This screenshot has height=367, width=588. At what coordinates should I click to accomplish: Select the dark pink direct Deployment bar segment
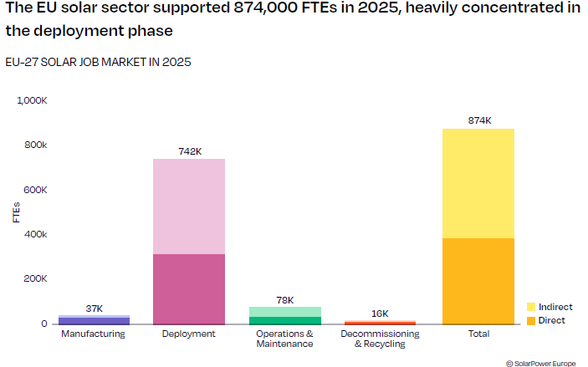point(189,289)
